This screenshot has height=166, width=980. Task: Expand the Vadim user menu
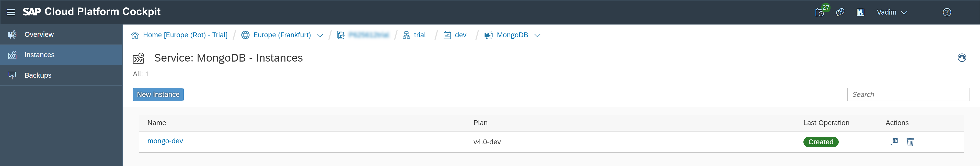(891, 12)
